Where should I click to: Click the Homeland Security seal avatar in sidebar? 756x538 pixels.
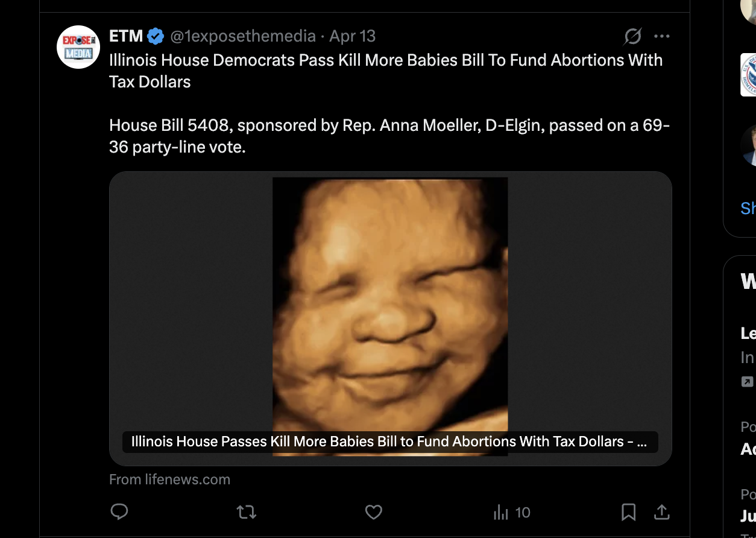(749, 75)
